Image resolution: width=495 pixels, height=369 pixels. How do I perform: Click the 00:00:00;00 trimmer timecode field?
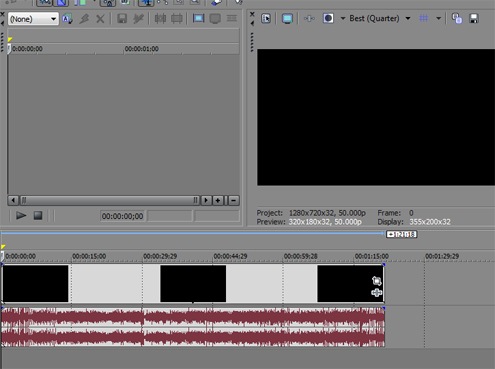122,216
